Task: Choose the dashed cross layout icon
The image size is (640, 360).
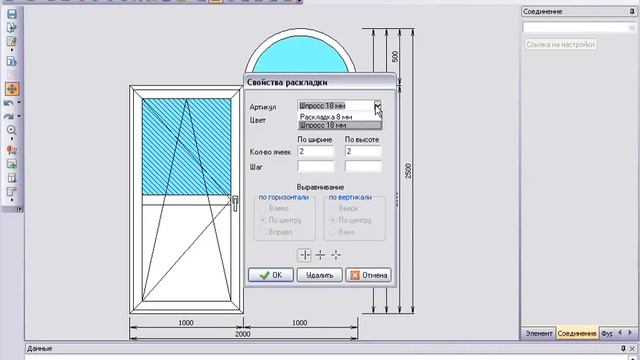Action: pos(336,255)
